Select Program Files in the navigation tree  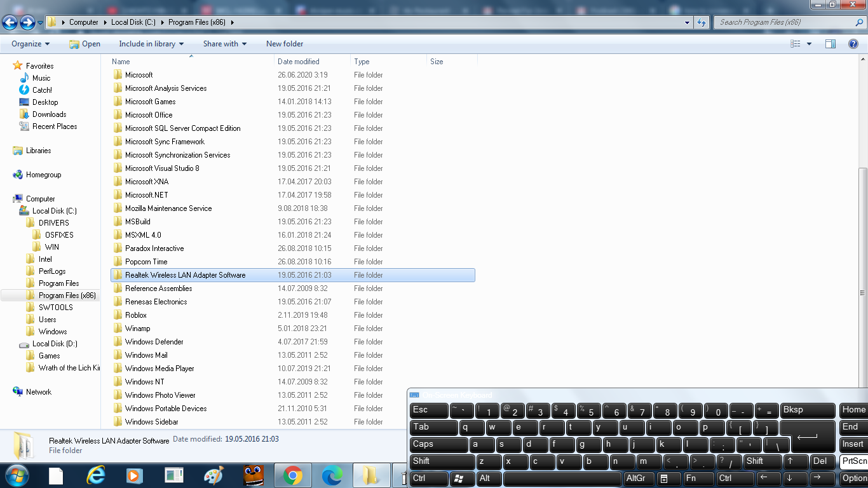click(x=58, y=283)
